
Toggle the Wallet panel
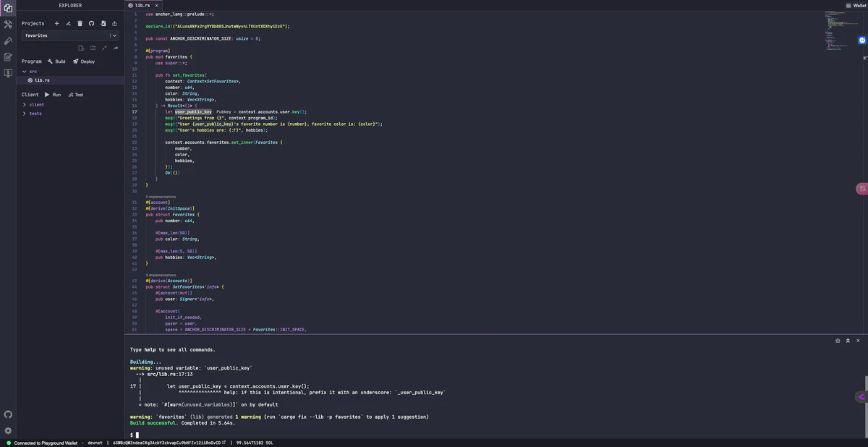point(855,5)
